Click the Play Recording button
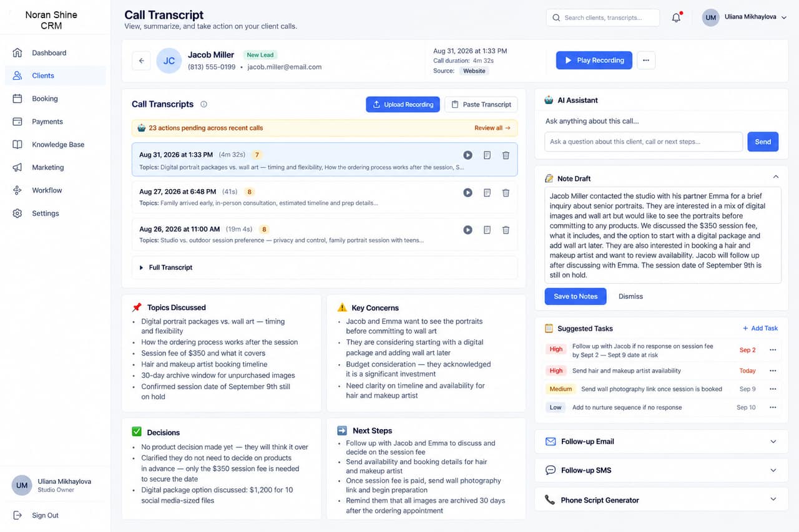Screen dimensions: 799x532 click(x=594, y=60)
